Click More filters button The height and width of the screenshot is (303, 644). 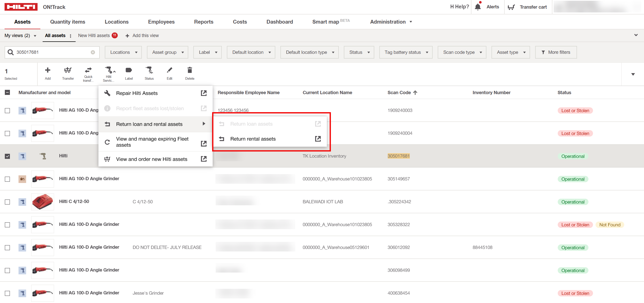pos(556,52)
